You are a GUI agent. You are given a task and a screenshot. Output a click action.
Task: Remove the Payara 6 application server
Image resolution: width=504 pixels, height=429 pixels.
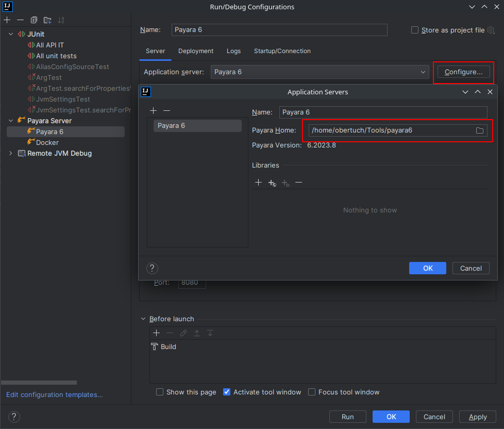[167, 110]
